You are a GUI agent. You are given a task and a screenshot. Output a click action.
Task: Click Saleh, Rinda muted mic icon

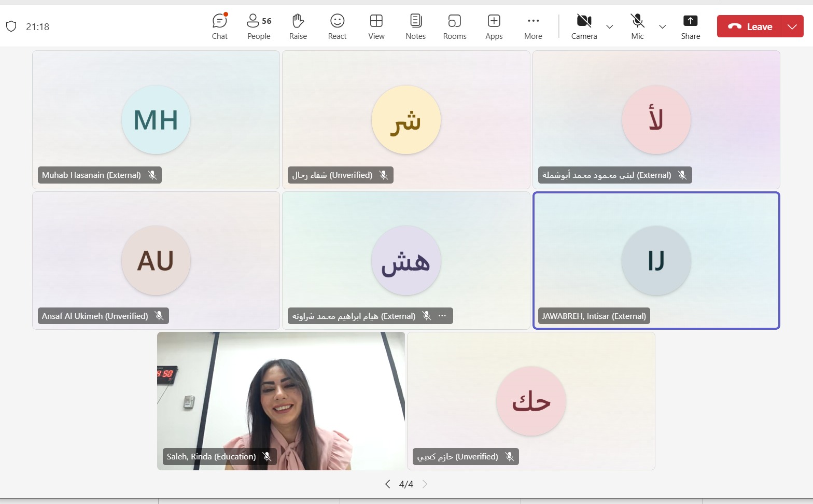(267, 457)
